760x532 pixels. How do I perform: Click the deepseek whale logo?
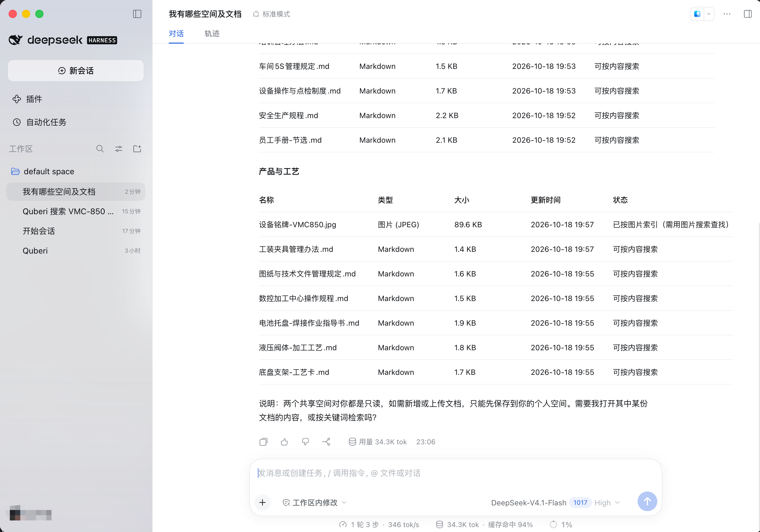click(x=16, y=40)
